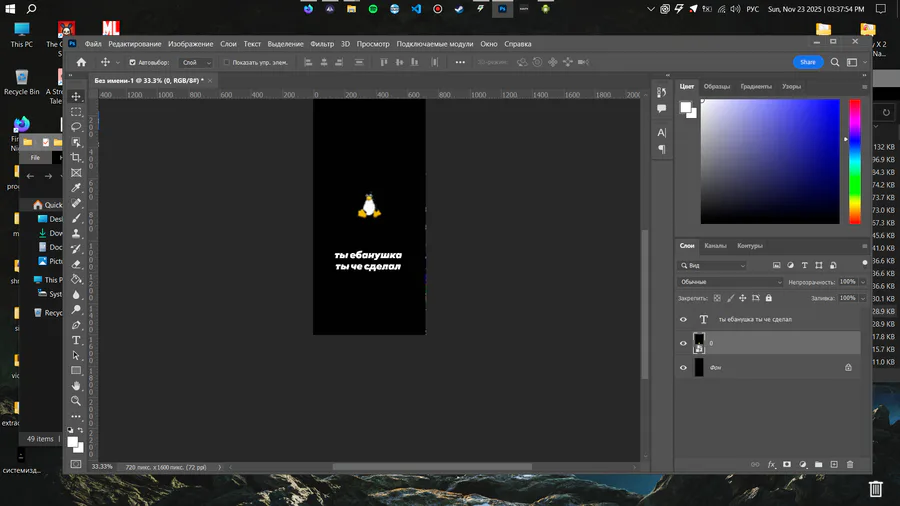Open the Photoshop search icon
This screenshot has width=900, height=506.
[835, 62]
